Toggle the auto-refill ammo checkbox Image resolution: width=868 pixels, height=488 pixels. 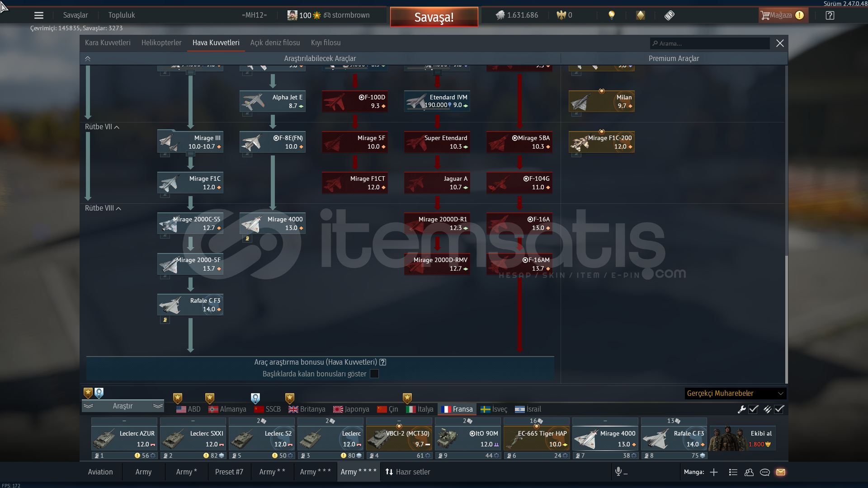[x=779, y=409]
